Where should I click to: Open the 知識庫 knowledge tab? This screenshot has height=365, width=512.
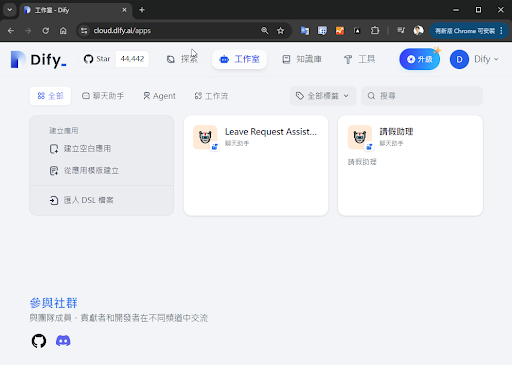click(302, 59)
